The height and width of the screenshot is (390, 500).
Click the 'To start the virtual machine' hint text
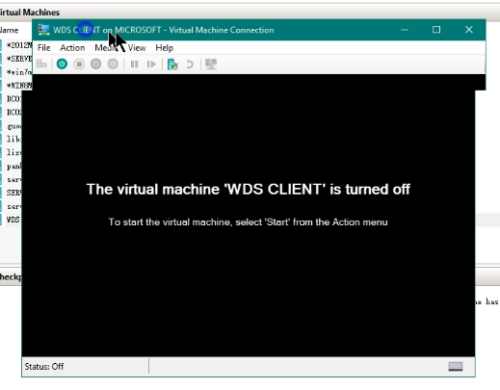248,222
